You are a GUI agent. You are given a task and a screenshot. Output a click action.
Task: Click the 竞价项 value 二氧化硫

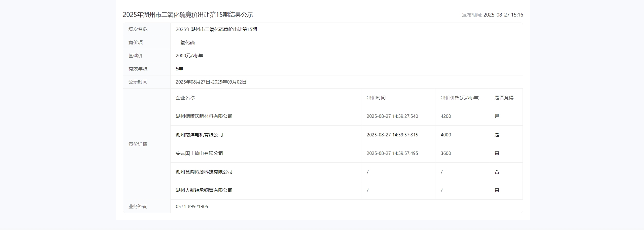[185, 42]
